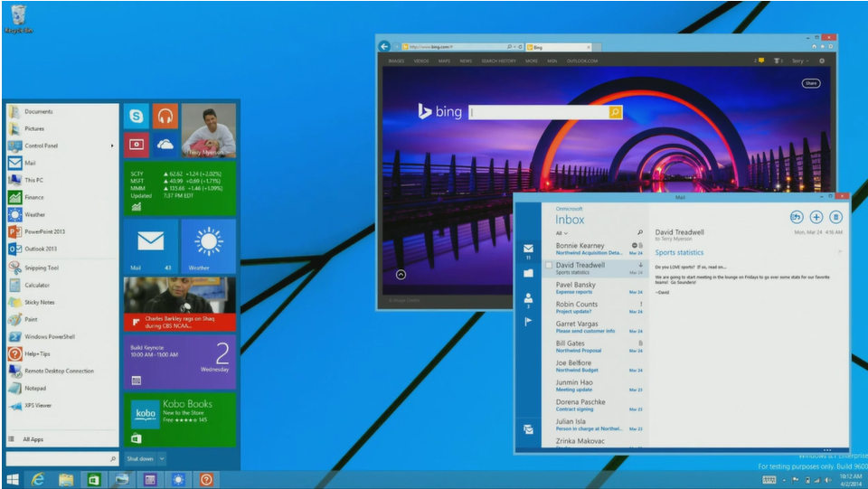Screen dimensions: 868x489
Task: Open VIDEOS on Bing nav bar
Action: (421, 61)
